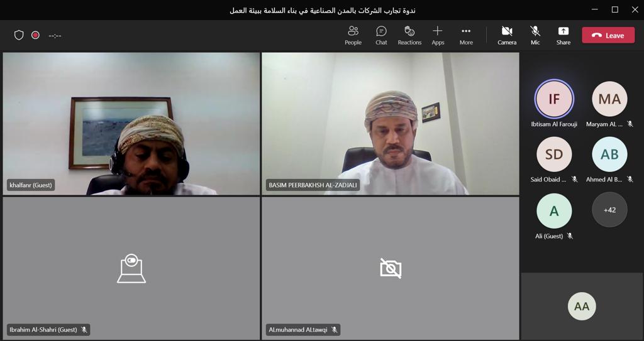The height and width of the screenshot is (341, 644).
Task: Click Said Obaid's SD avatar
Action: pyautogui.click(x=554, y=154)
